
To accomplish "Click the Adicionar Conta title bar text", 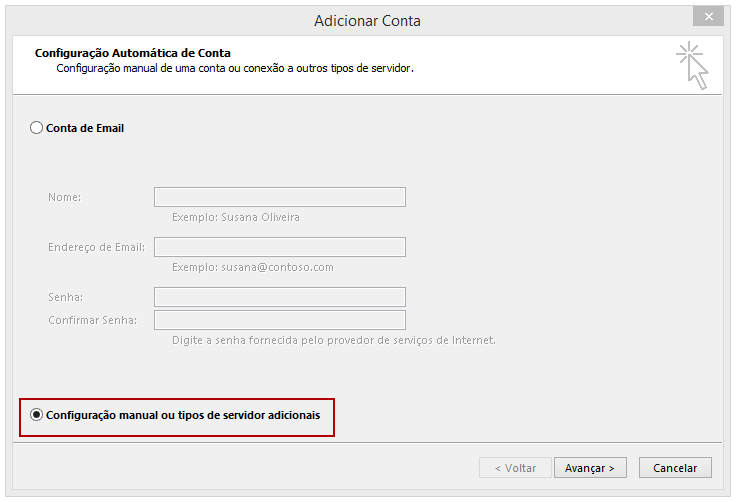I will point(367,21).
